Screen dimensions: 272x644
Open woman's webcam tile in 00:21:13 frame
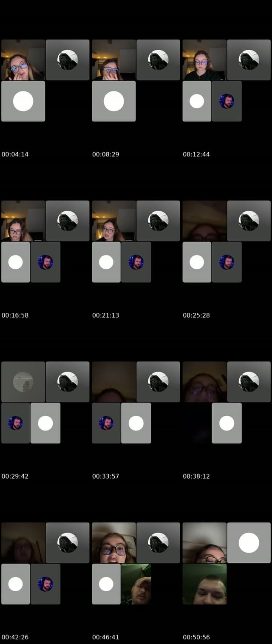click(114, 221)
